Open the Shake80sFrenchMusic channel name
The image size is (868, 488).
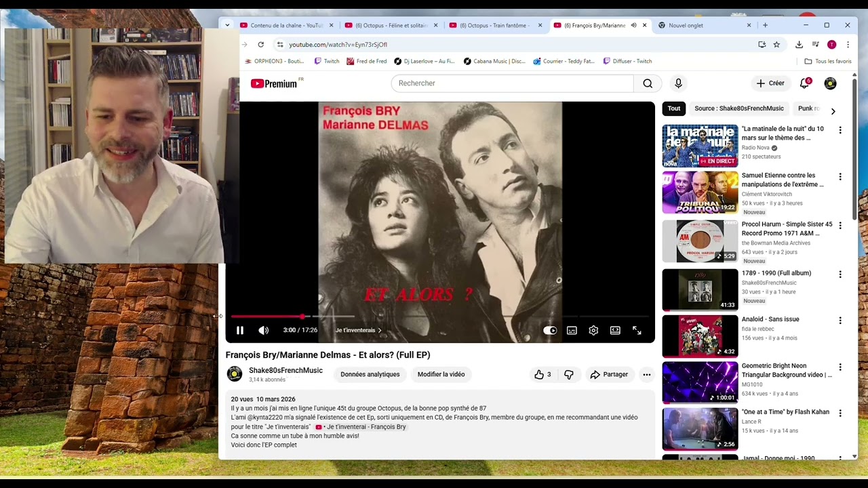[285, 370]
